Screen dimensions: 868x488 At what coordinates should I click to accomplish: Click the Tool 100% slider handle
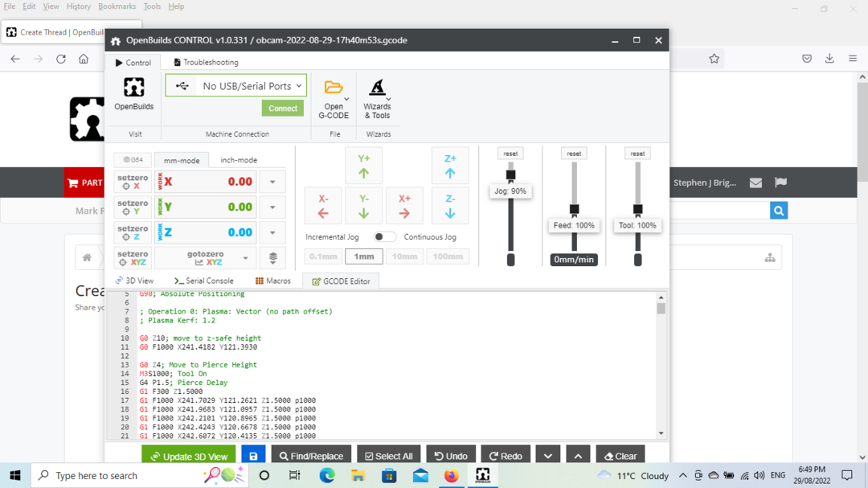637,209
